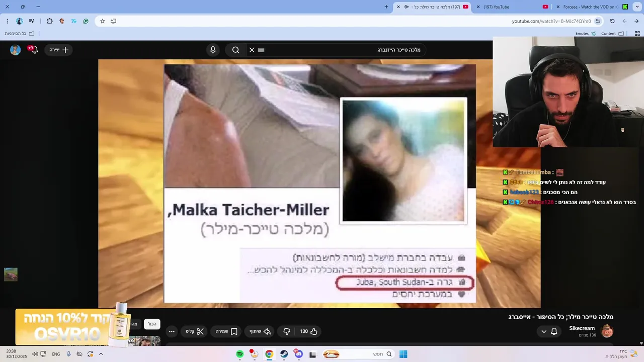The width and height of the screenshot is (644, 362).
Task: Select the מלכה טייכר מילר YouTube tab
Action: point(434,7)
